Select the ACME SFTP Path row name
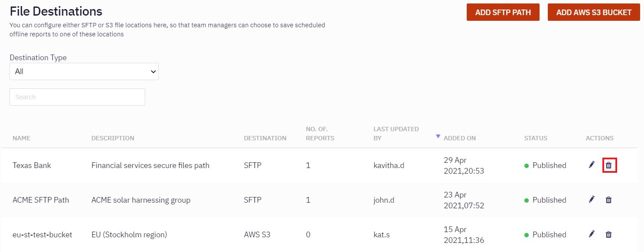This screenshot has height=252, width=644. 41,200
